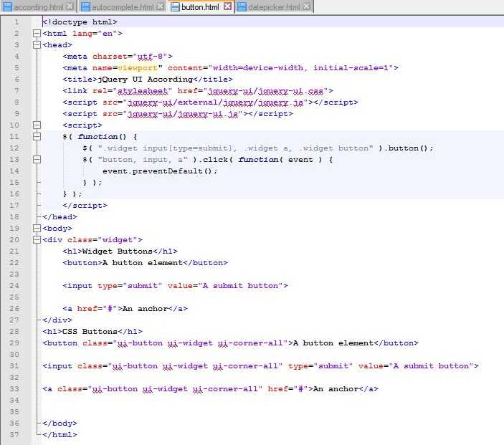Click 'width=device-width, initial-scale=1' content value

click(300, 68)
